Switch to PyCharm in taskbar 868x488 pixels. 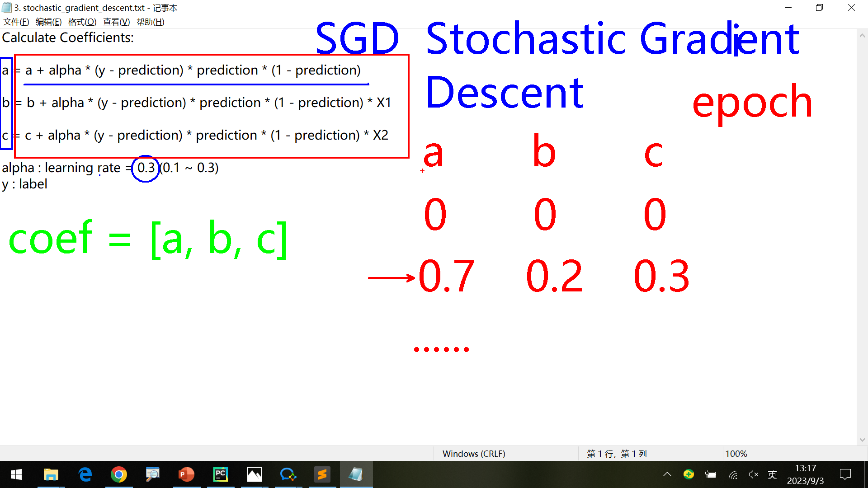tap(220, 474)
